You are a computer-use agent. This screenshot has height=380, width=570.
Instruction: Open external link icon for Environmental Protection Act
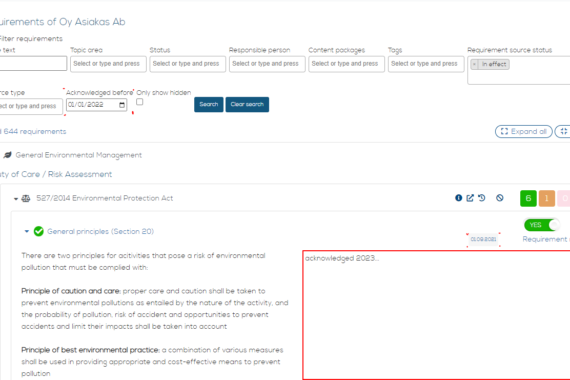tap(470, 198)
